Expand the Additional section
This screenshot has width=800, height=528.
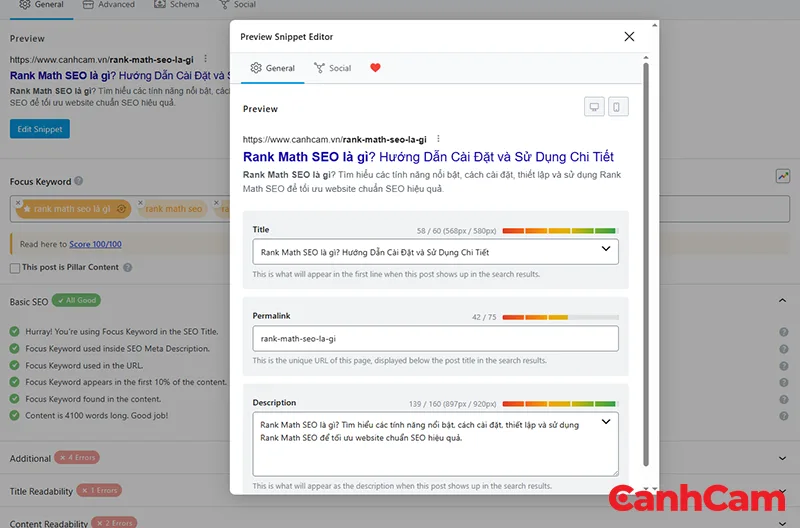[782, 458]
